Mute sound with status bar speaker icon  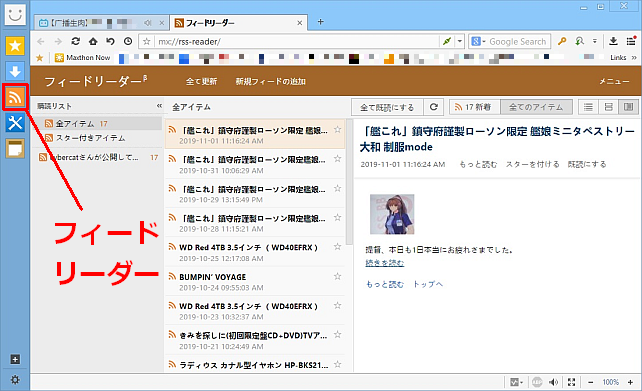[554, 382]
